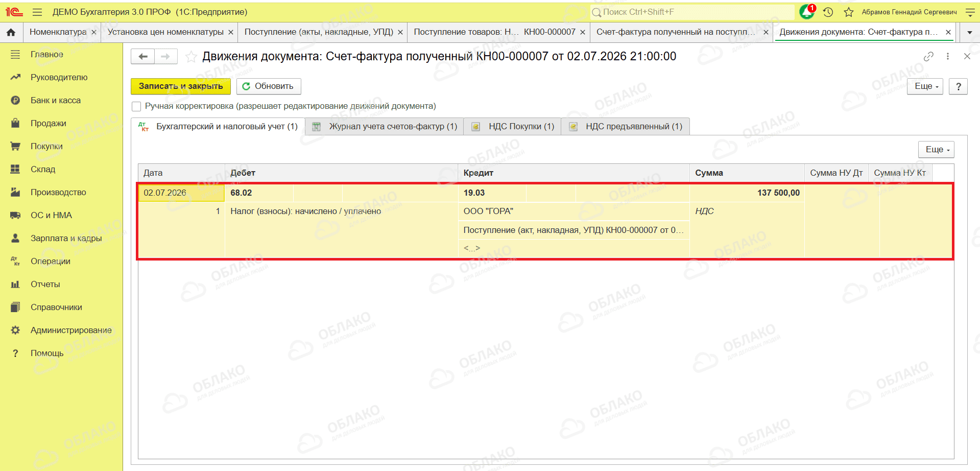Select НДС content cell
Image resolution: width=980 pixels, height=471 pixels.
click(747, 211)
